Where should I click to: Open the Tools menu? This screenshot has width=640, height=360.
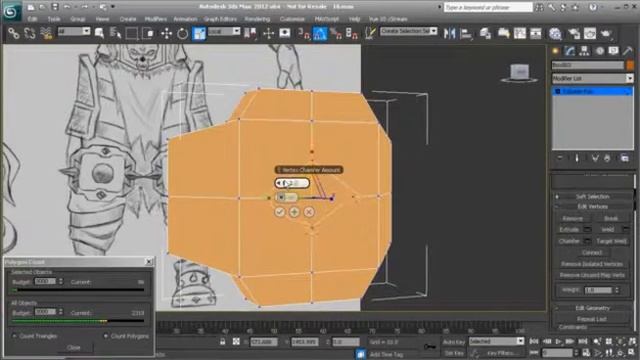pos(54,19)
